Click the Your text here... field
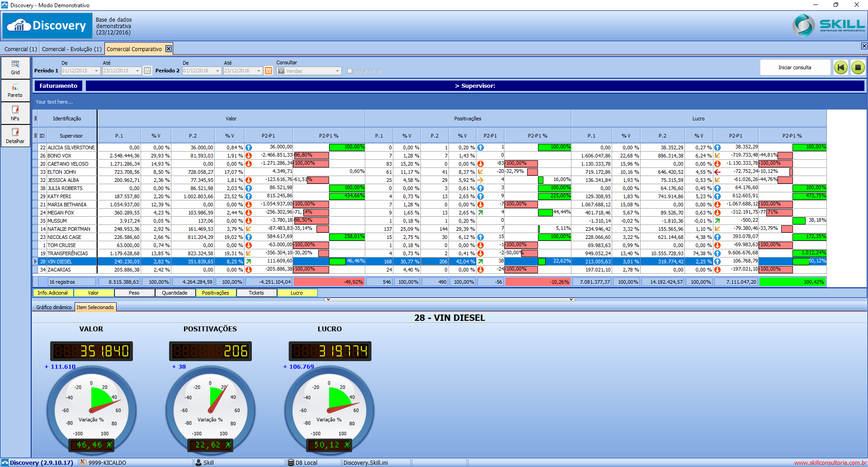Image resolution: width=868 pixels, height=467 pixels. click(449, 102)
